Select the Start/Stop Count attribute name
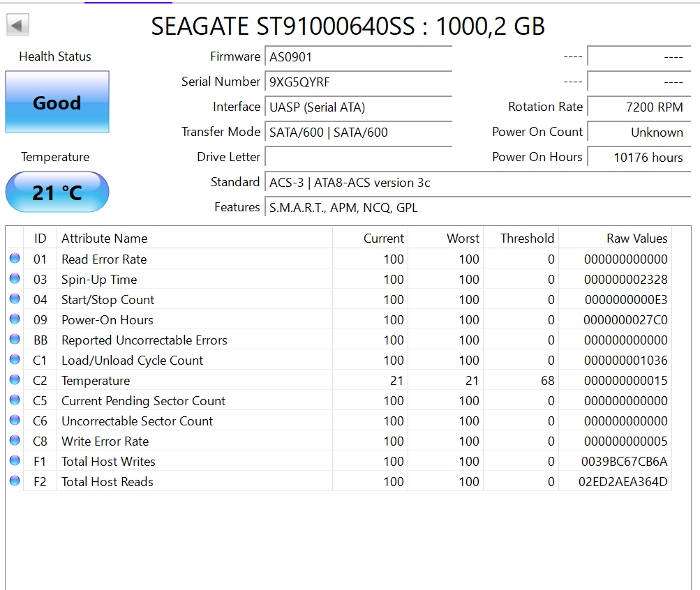 107,300
